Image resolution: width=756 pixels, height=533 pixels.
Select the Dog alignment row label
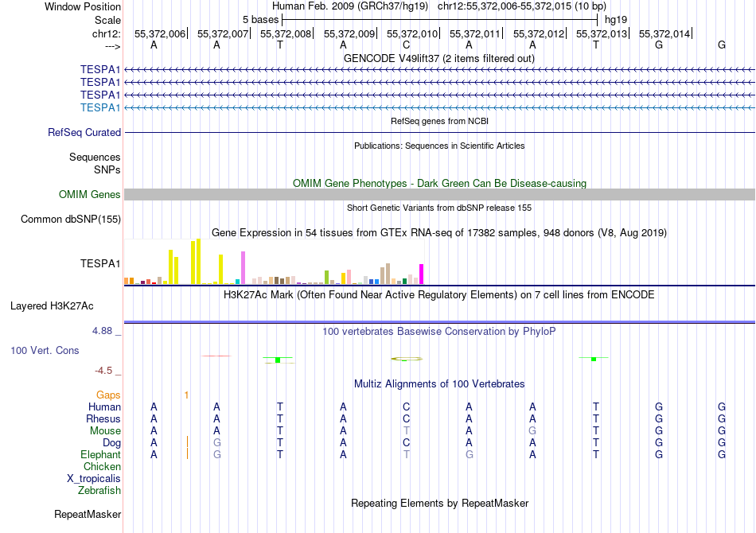[111, 443]
